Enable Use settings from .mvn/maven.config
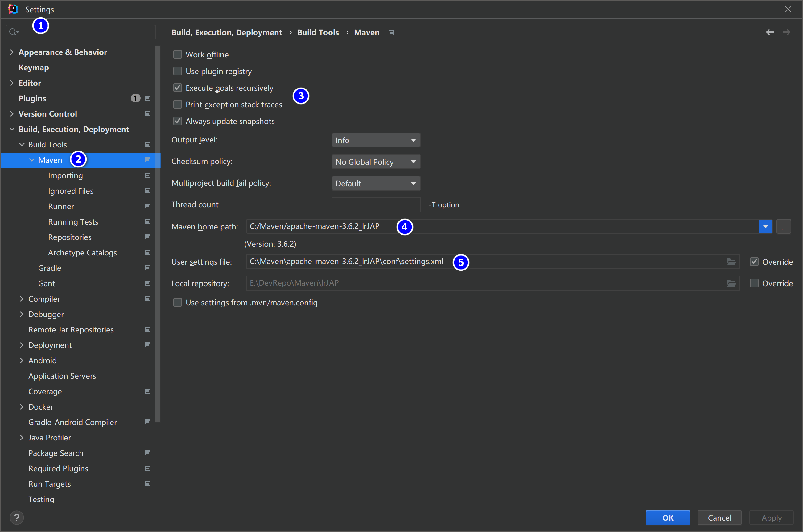 [x=177, y=302]
